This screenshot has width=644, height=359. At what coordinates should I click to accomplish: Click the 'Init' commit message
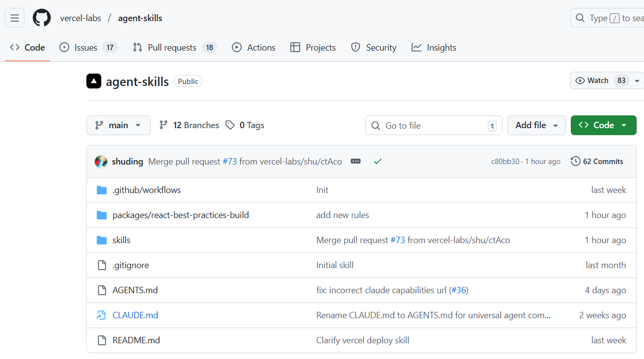click(322, 190)
